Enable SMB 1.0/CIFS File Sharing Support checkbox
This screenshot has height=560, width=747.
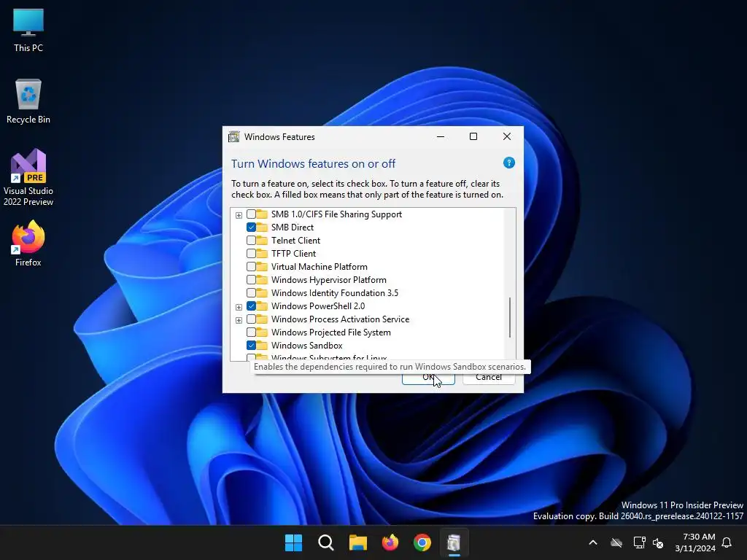click(251, 214)
